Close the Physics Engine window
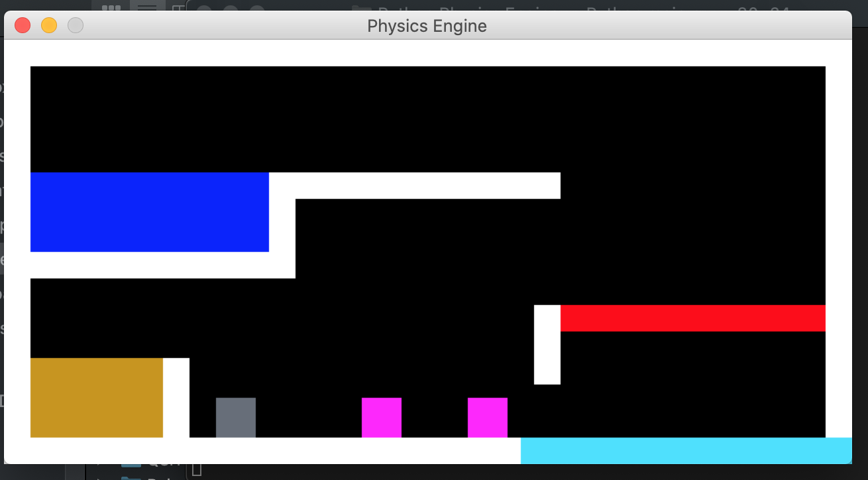Image resolution: width=868 pixels, height=480 pixels. (x=23, y=26)
